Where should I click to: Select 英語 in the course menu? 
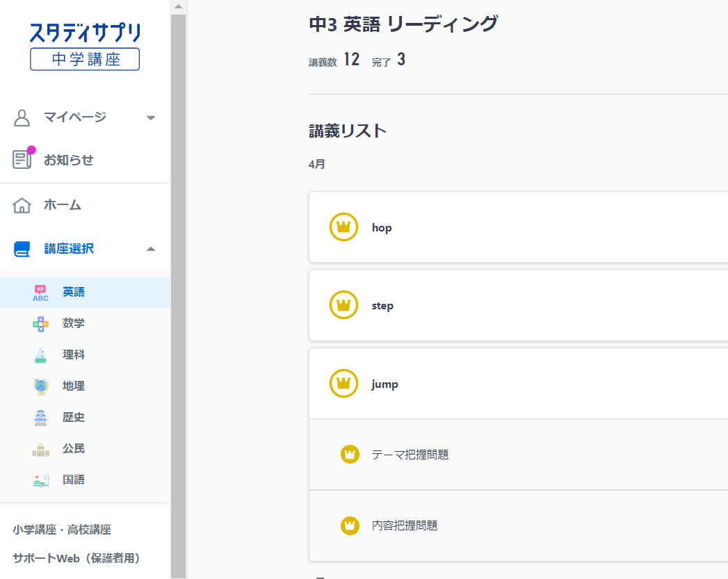[74, 292]
